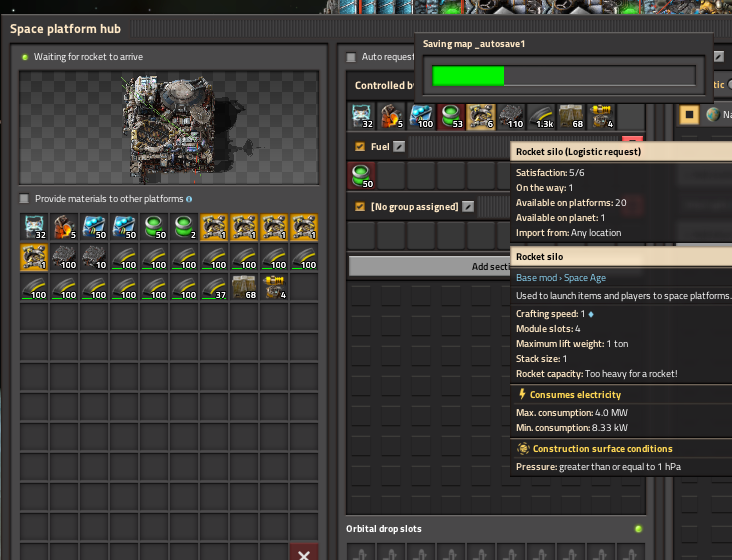The height and width of the screenshot is (560, 732).
Task: Click the Add section button
Action: 429,266
